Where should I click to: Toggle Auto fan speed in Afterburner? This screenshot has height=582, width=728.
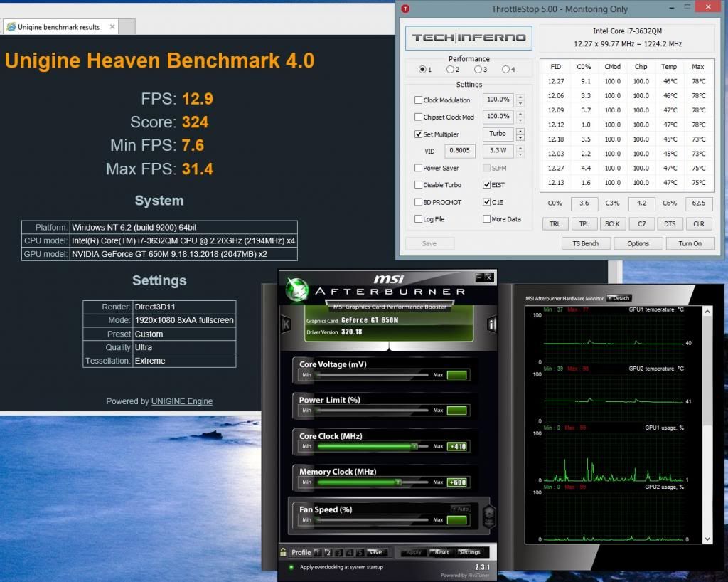[x=460, y=509]
